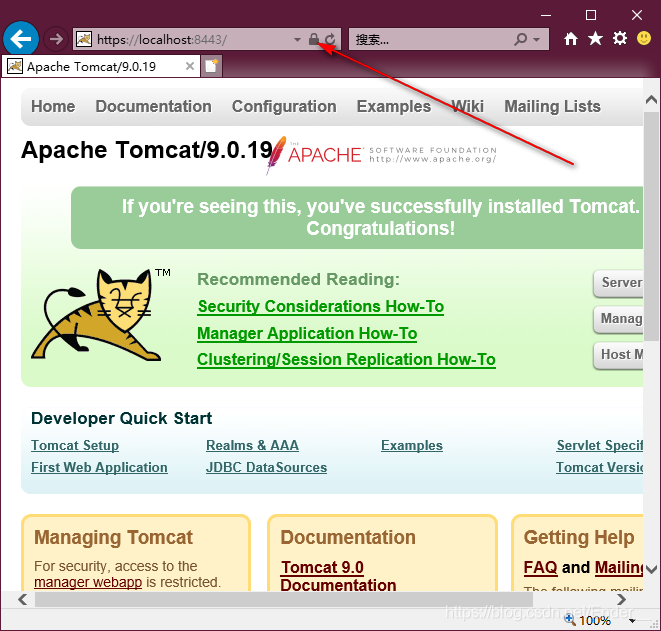
Task: Click the horizontal scrollbar thumb
Action: (284, 599)
